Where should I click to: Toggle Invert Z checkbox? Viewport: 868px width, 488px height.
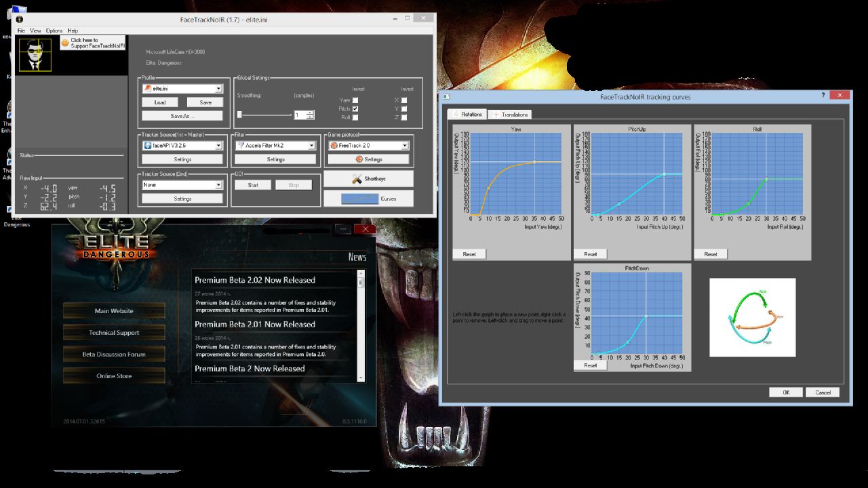pos(404,117)
